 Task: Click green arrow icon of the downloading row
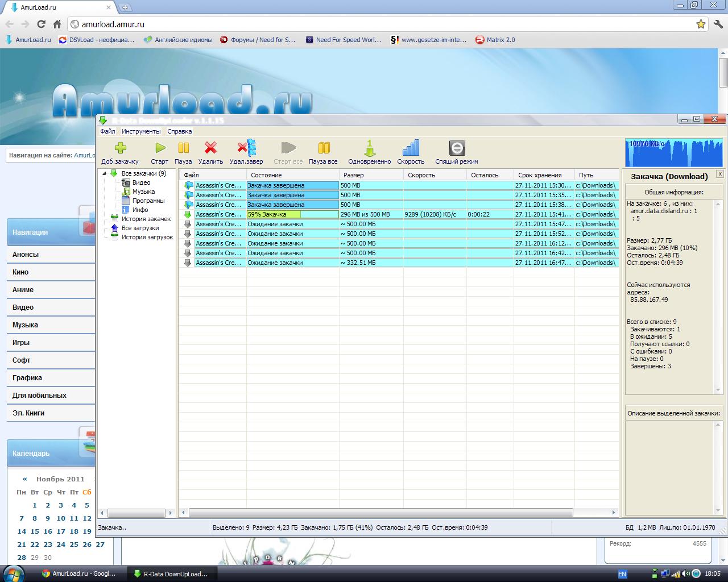click(188, 214)
